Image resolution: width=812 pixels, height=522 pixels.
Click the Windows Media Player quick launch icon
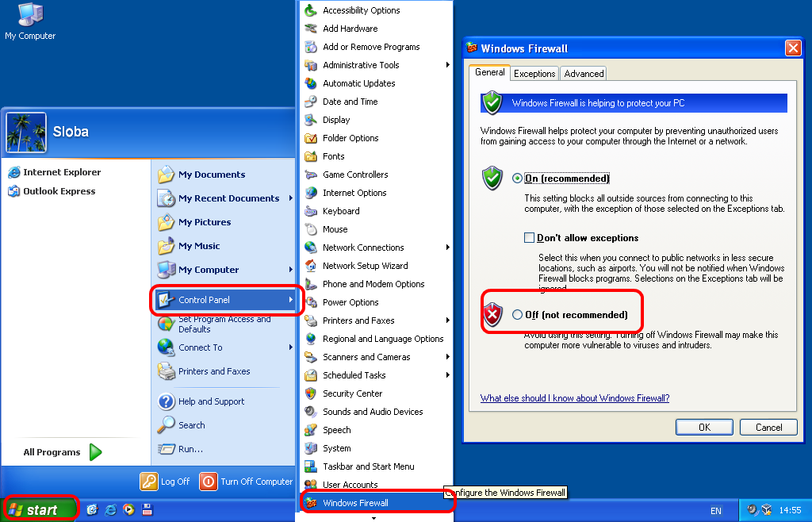(128, 509)
